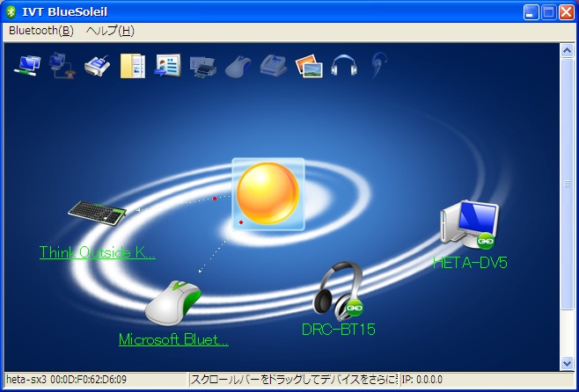Click the Human Interface Device mouse service icon
The width and height of the screenshot is (579, 392).
click(238, 67)
